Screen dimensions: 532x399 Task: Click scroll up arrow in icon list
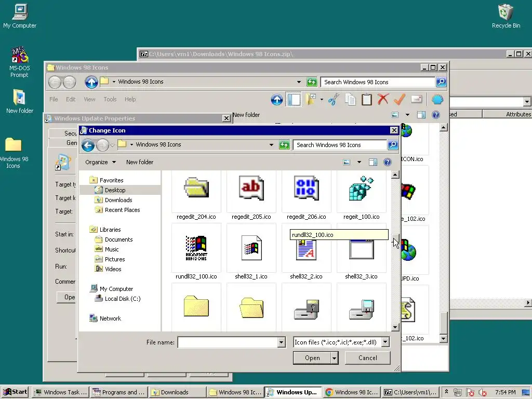(395, 175)
